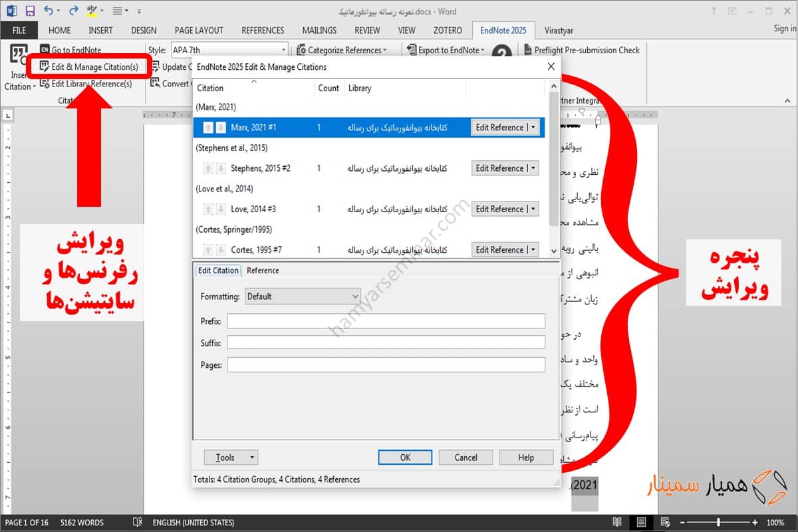Switch to the REFERENCES ribbon tab
Screen dimensions: 798x532
(263, 30)
